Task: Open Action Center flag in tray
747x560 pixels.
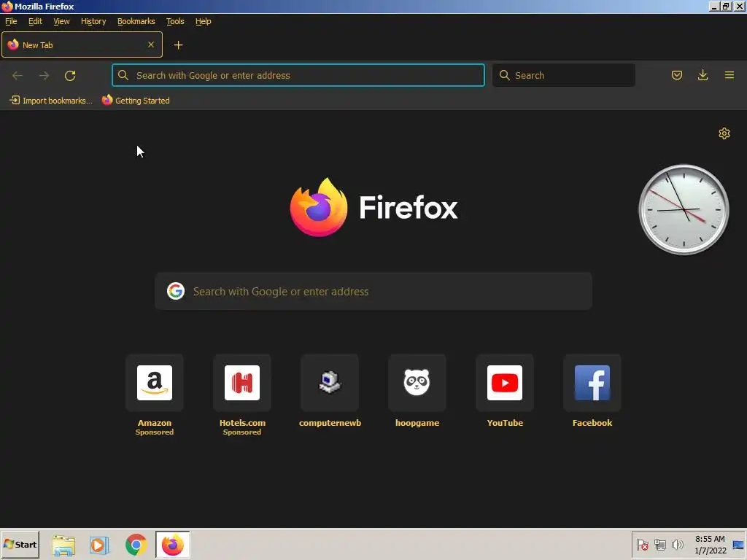Action: [642, 545]
